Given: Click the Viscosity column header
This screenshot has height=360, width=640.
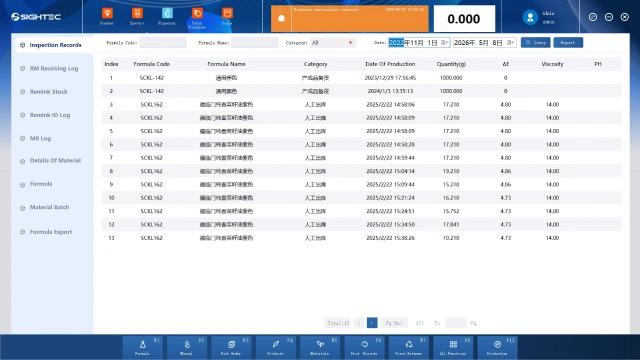Looking at the screenshot, I should coord(552,64).
